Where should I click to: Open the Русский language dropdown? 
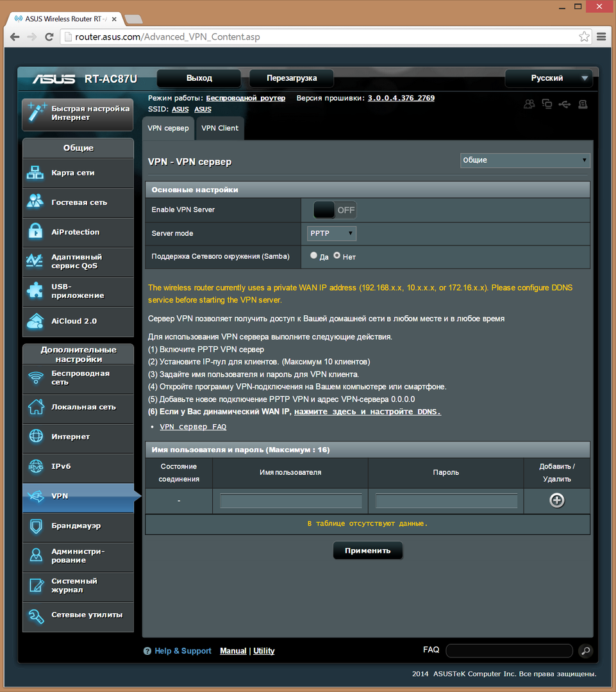(548, 78)
